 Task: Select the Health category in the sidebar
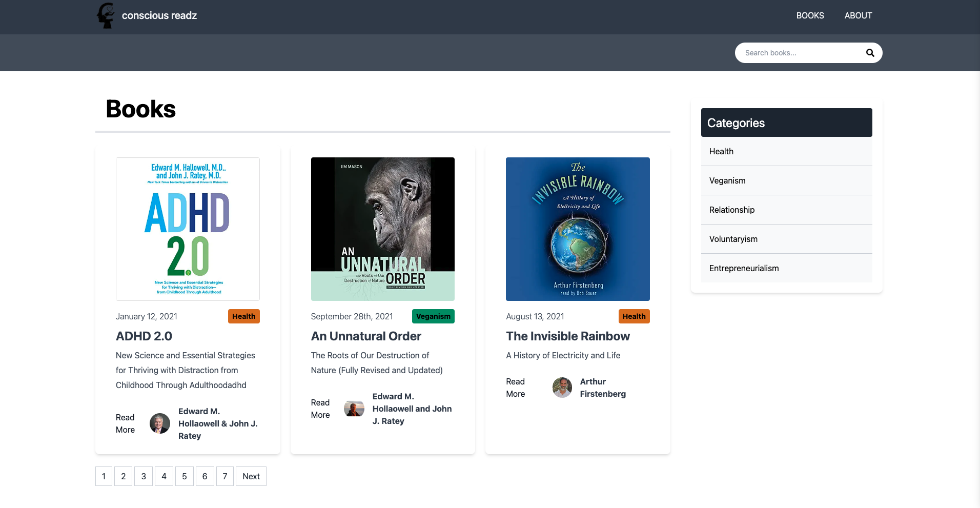coord(721,151)
